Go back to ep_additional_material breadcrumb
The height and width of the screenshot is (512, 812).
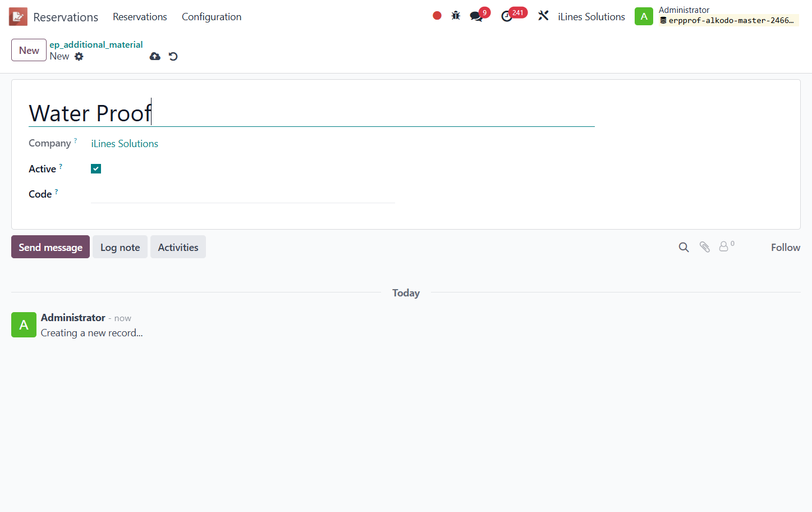point(96,44)
